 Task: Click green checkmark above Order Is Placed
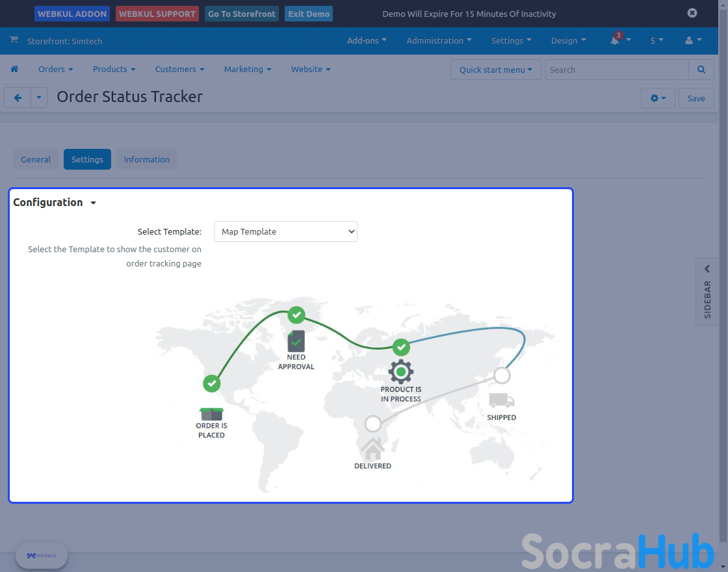pos(212,383)
